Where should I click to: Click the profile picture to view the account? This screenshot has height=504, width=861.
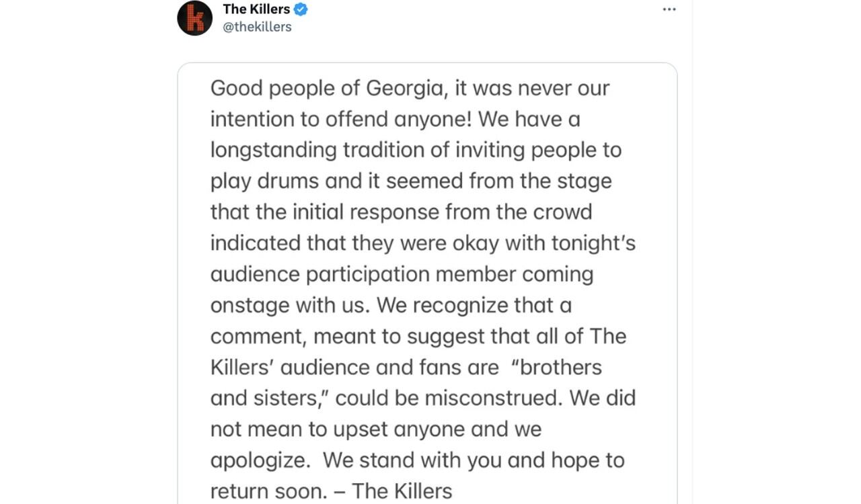[194, 17]
